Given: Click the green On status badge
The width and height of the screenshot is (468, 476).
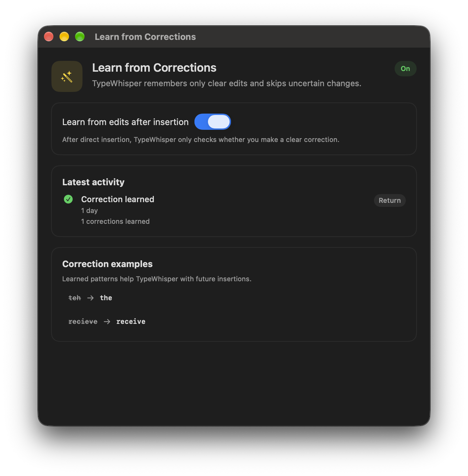Looking at the screenshot, I should (405, 69).
